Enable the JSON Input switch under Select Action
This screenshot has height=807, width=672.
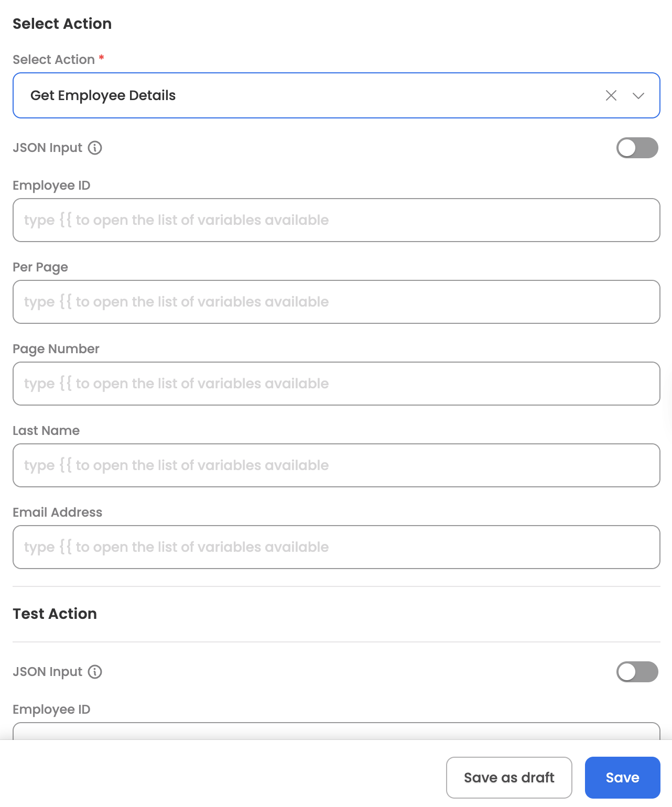[x=637, y=148]
